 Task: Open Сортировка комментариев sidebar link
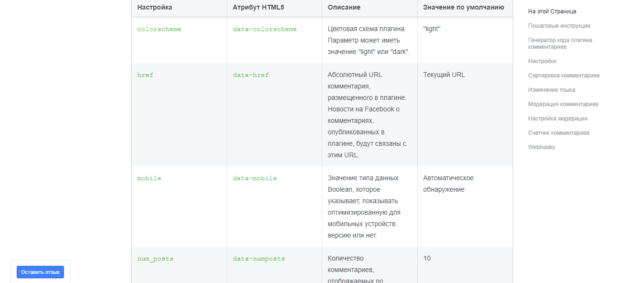click(563, 76)
